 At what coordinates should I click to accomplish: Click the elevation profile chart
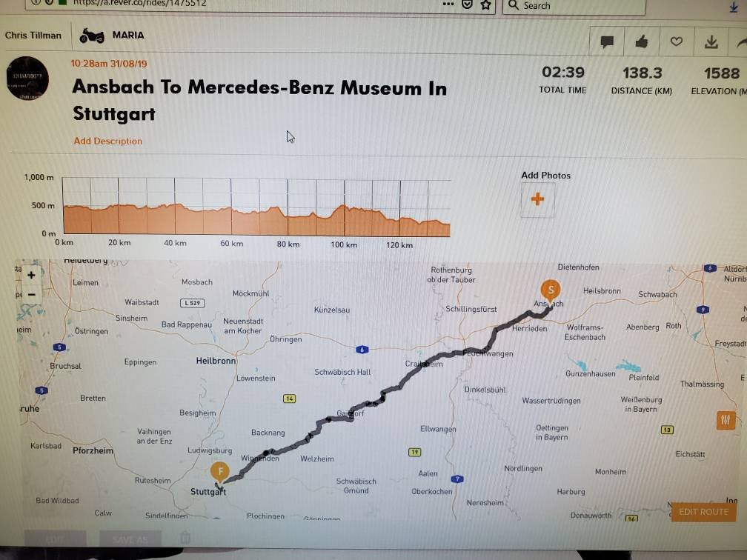coord(256,207)
